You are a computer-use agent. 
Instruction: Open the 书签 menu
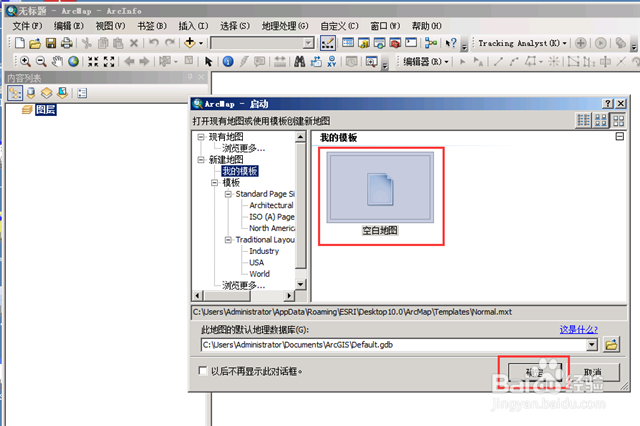point(152,26)
